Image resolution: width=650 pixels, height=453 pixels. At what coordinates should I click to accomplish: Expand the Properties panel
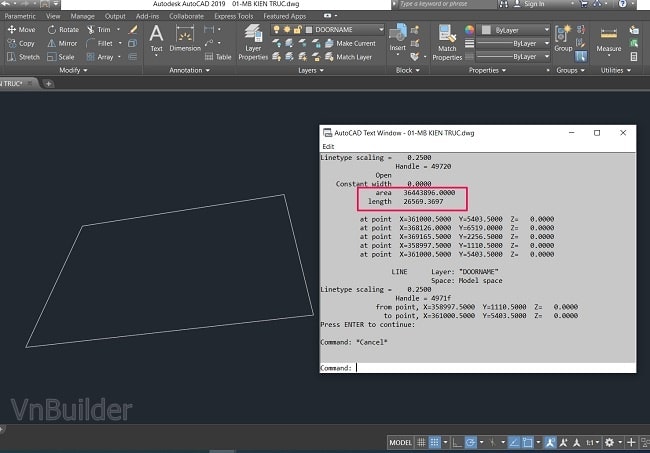point(487,70)
